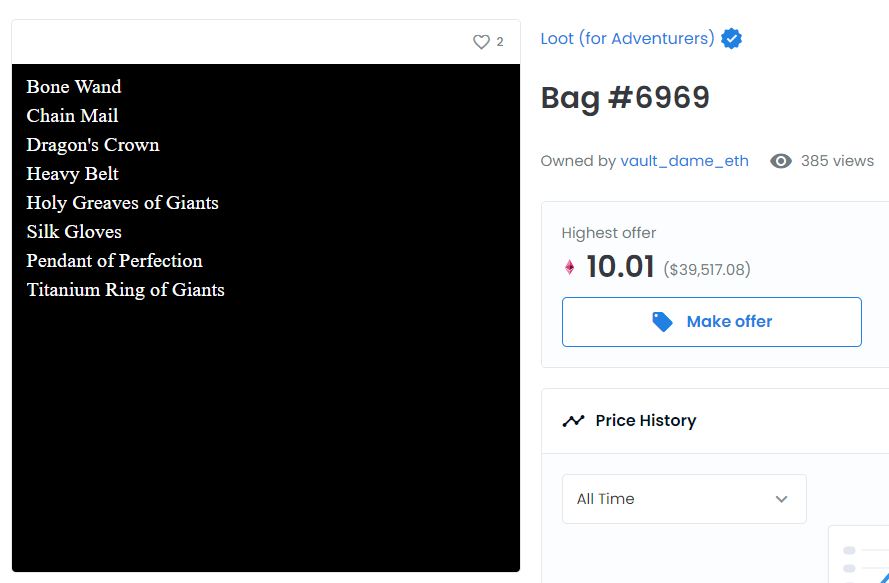This screenshot has height=583, width=889.
Task: Click the 10.01 highest offer amount
Action: pyautogui.click(x=620, y=268)
